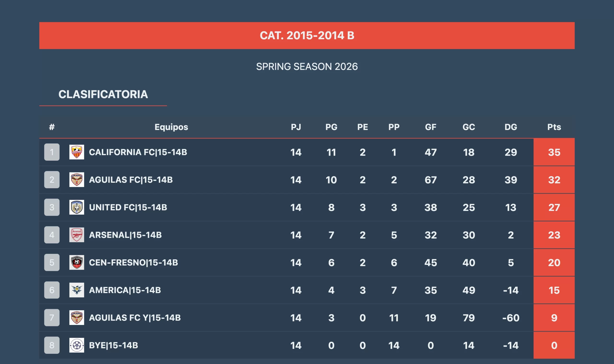Image resolution: width=614 pixels, height=364 pixels.
Task: Click the CAT. 2015-2014 B banner
Action: point(307,35)
